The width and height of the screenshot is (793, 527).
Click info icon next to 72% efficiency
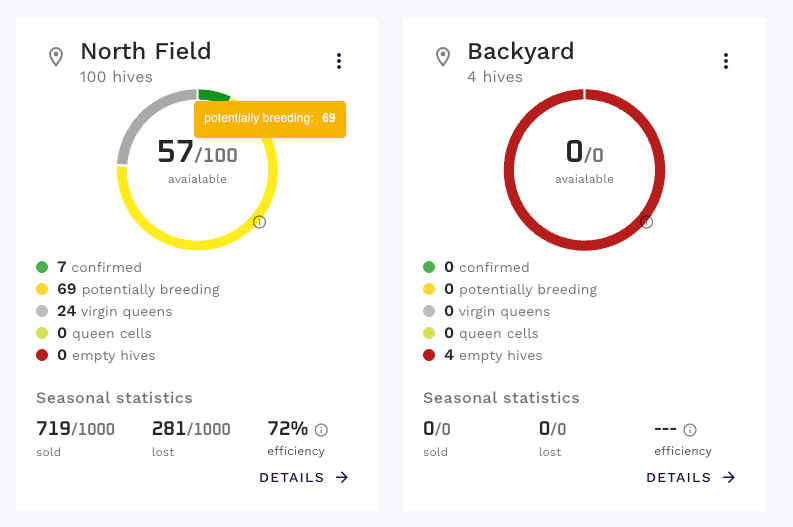point(321,430)
